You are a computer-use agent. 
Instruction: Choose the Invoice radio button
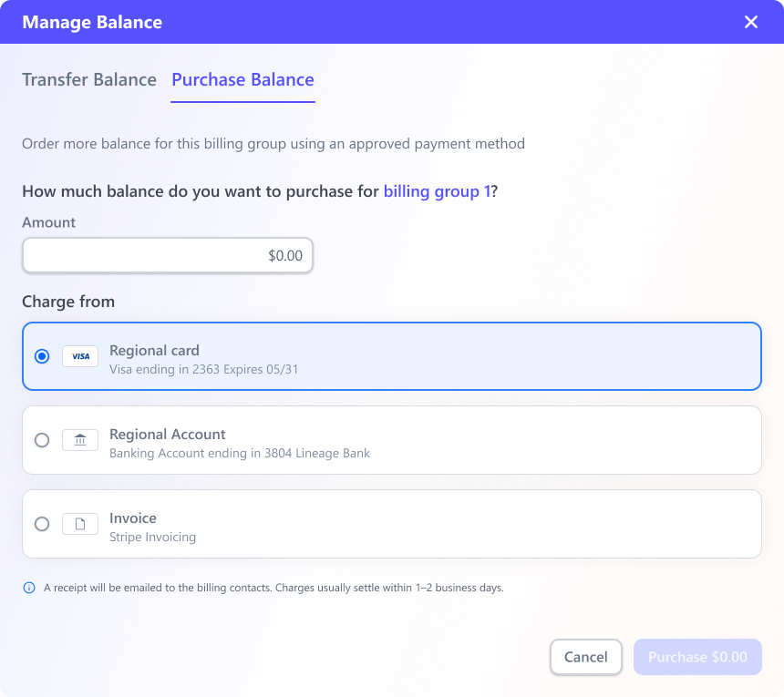click(x=42, y=524)
